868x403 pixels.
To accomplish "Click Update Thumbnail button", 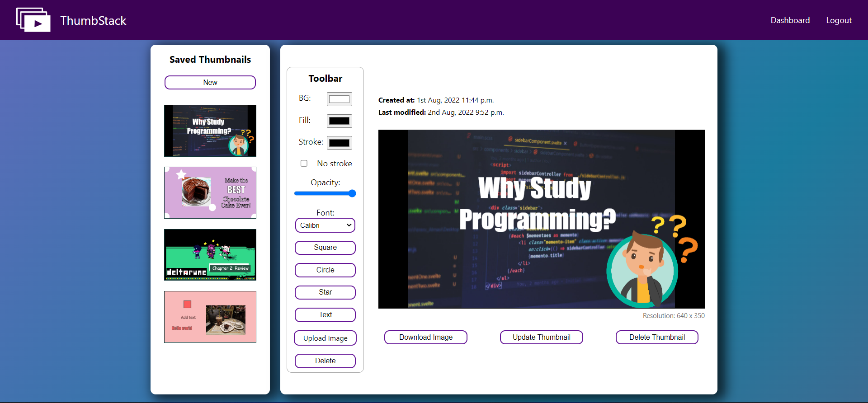I will pos(542,337).
